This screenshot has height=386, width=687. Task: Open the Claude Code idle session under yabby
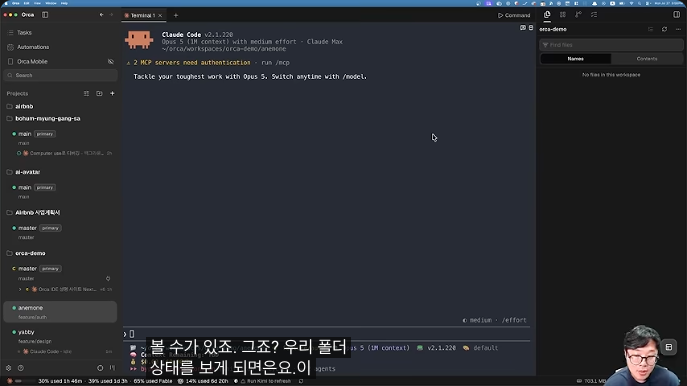pyautogui.click(x=64, y=351)
